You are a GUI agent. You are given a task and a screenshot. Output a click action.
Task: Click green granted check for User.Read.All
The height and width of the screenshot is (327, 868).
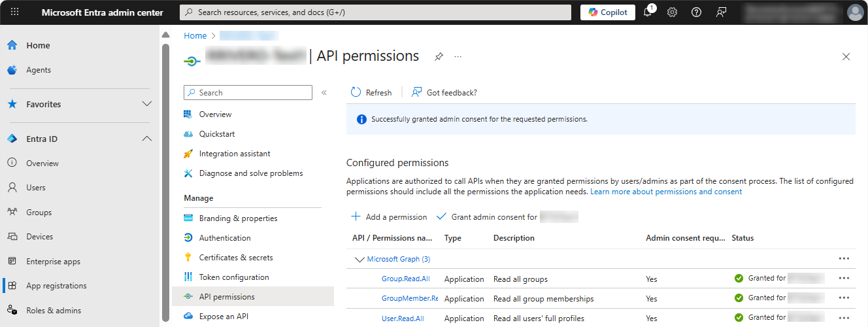coord(739,318)
